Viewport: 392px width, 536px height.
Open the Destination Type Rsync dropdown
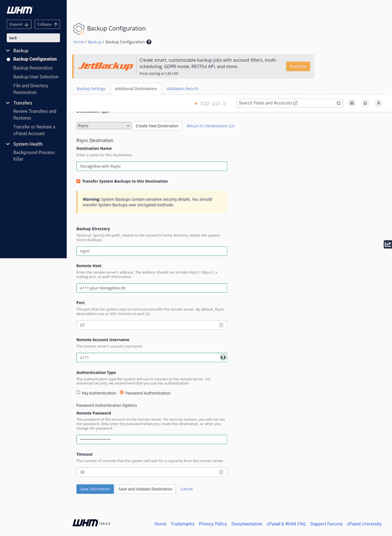103,126
